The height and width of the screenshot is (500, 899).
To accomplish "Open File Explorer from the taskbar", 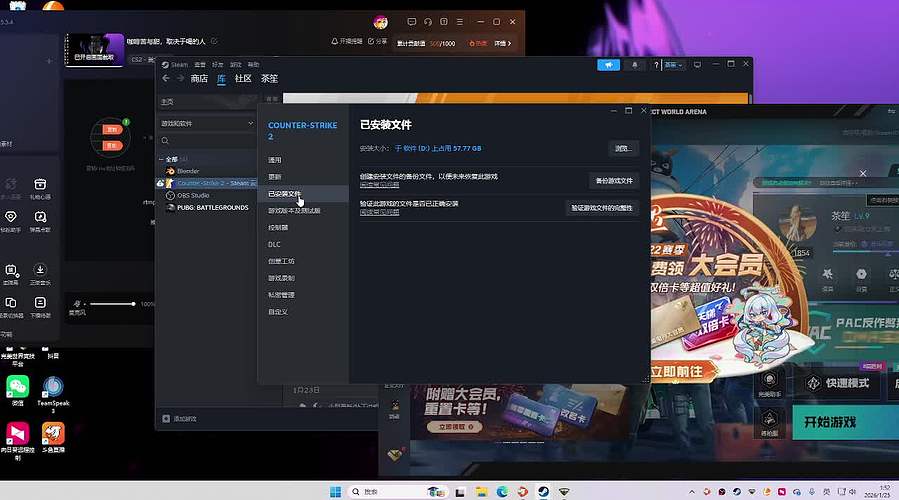I will (x=482, y=491).
